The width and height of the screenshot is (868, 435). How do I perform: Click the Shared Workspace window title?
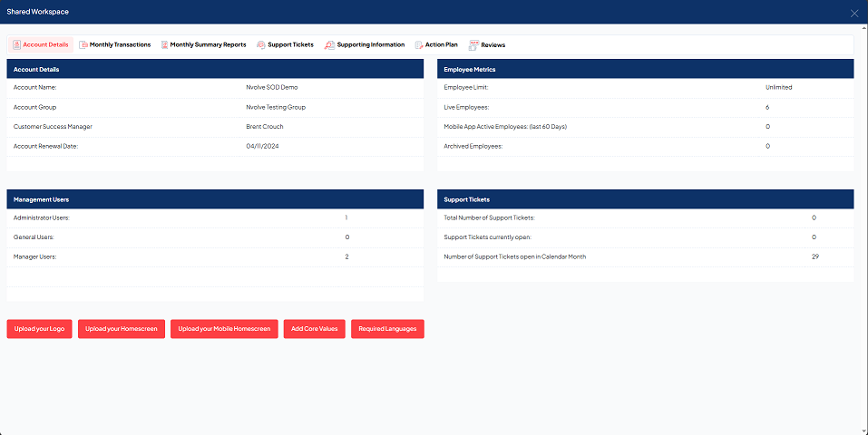coord(37,12)
